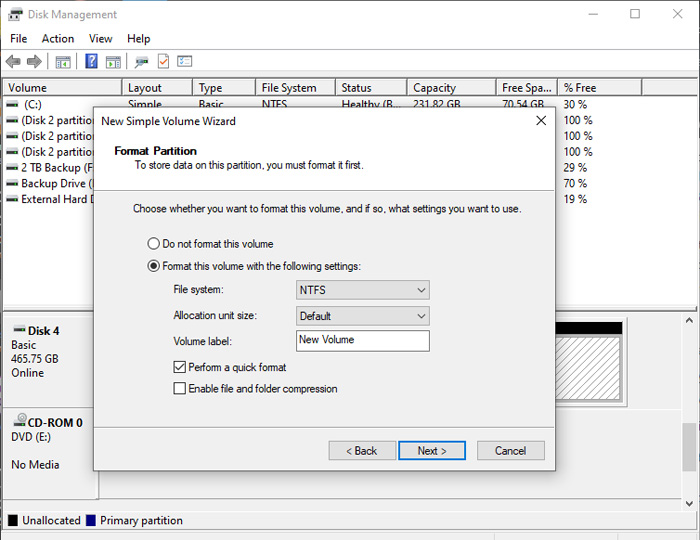
Task: Open the View menu
Action: point(100,39)
